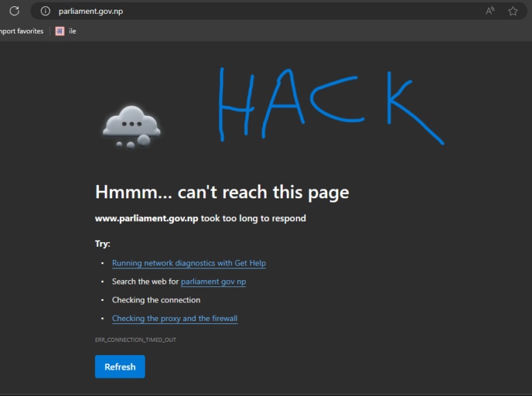Open 'Checking the proxy and the firewall' link

pyautogui.click(x=175, y=319)
